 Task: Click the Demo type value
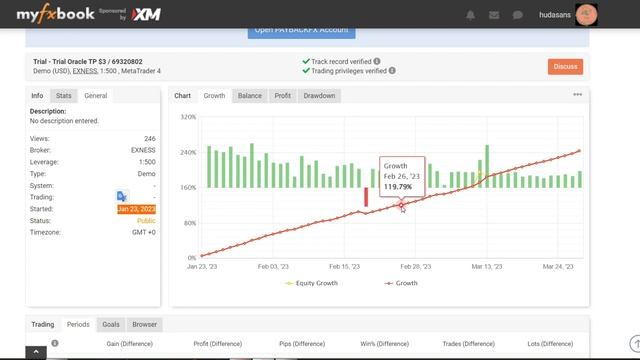pos(147,173)
